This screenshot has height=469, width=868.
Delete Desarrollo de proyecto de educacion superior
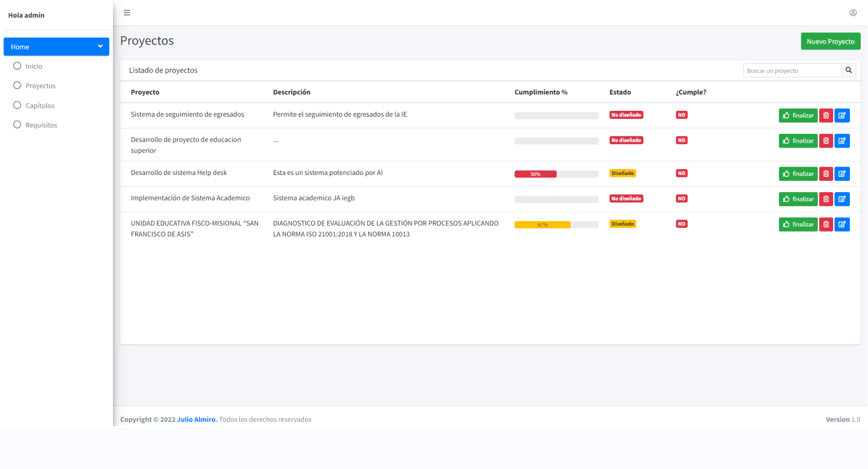(826, 141)
